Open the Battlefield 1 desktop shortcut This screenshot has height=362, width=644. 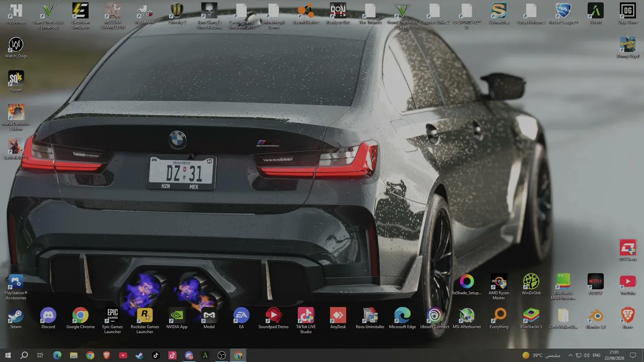[16, 149]
